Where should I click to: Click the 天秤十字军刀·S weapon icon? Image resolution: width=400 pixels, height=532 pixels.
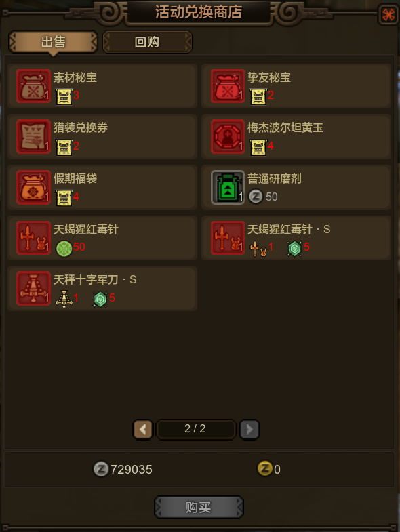click(34, 289)
